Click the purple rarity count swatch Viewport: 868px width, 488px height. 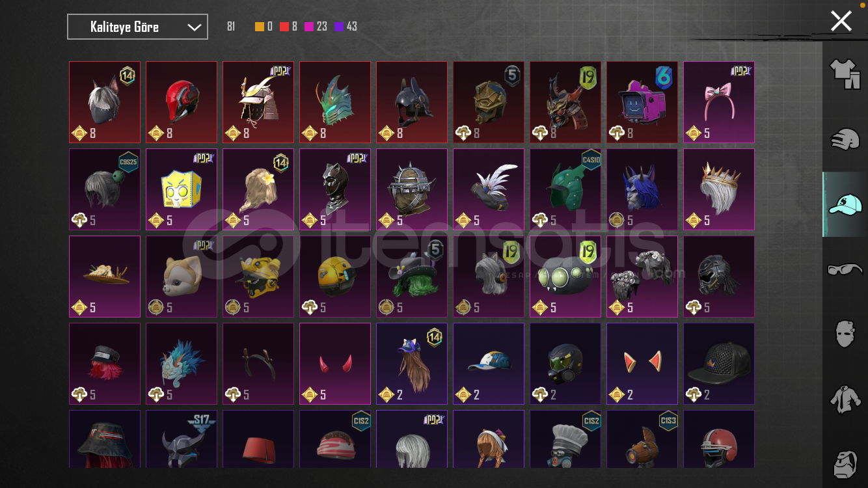click(x=338, y=27)
